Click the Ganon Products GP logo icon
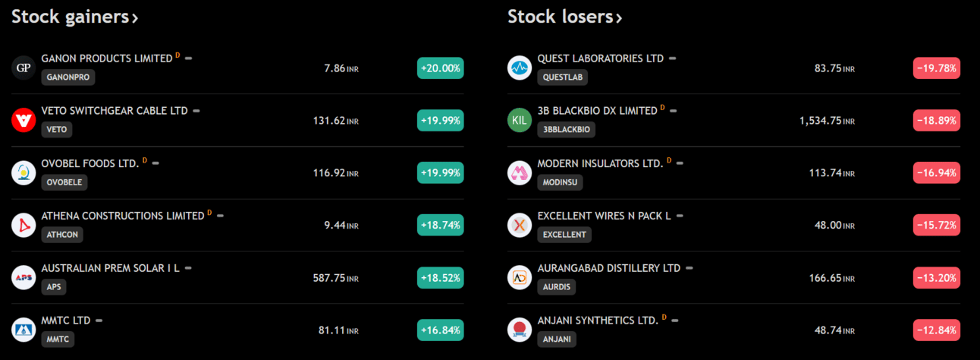Viewport: 980px width, 360px height. tap(24, 68)
